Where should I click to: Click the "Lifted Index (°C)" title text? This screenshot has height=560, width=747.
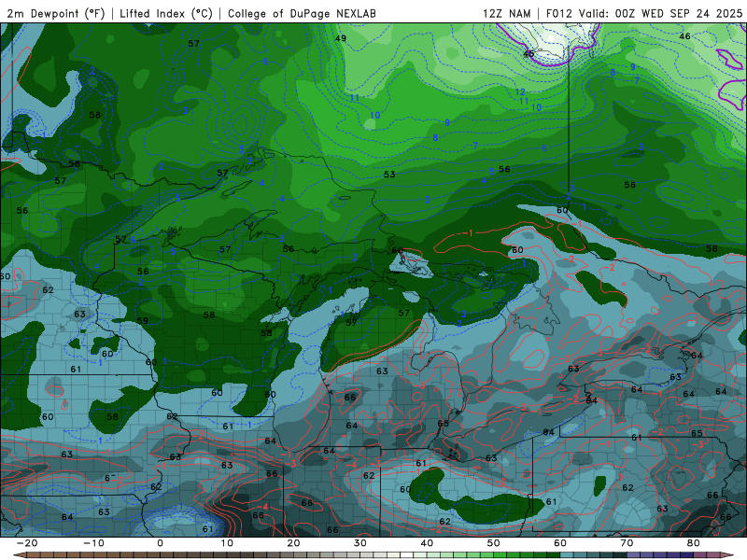click(x=166, y=13)
